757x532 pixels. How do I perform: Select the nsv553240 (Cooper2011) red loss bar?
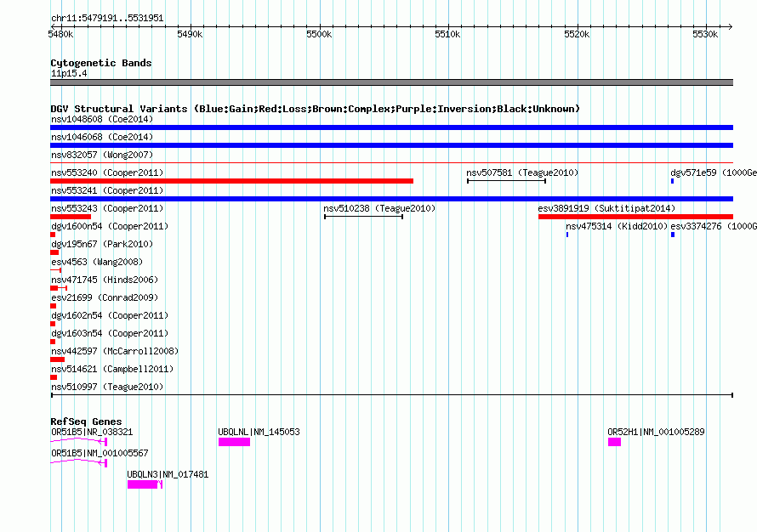point(231,181)
